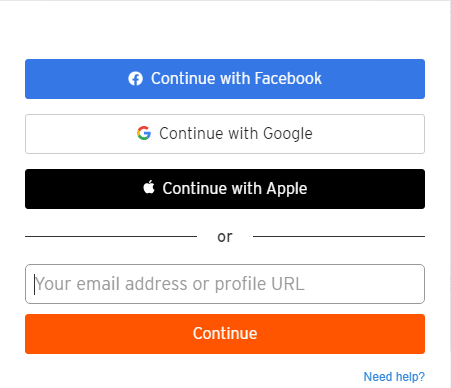This screenshot has width=451, height=388.
Task: Open the Need help? link
Action: [x=394, y=377]
